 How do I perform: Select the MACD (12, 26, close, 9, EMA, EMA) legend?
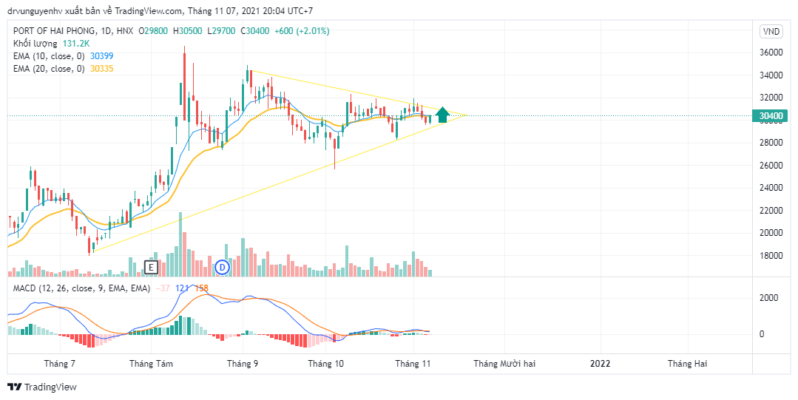point(81,289)
